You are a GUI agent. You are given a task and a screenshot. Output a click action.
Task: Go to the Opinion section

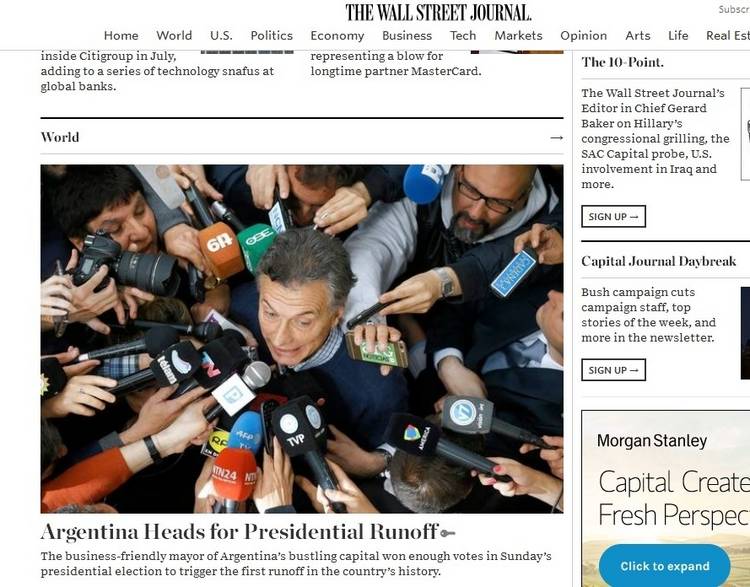[x=584, y=36]
